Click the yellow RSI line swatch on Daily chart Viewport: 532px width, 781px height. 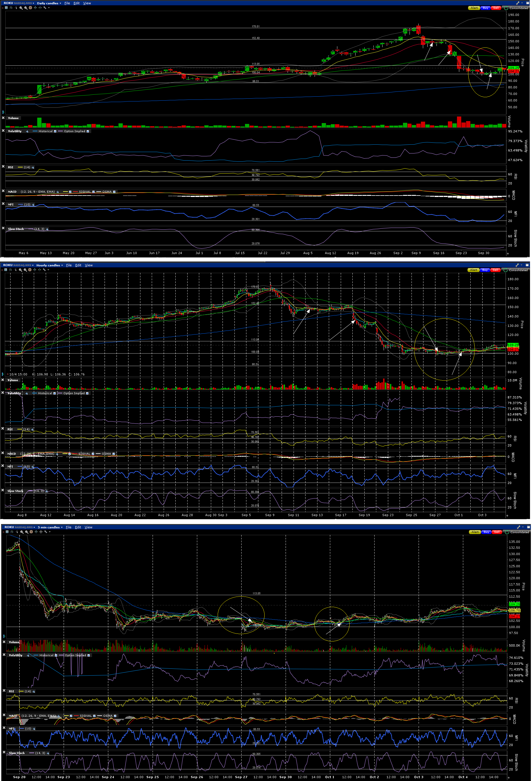(20, 167)
